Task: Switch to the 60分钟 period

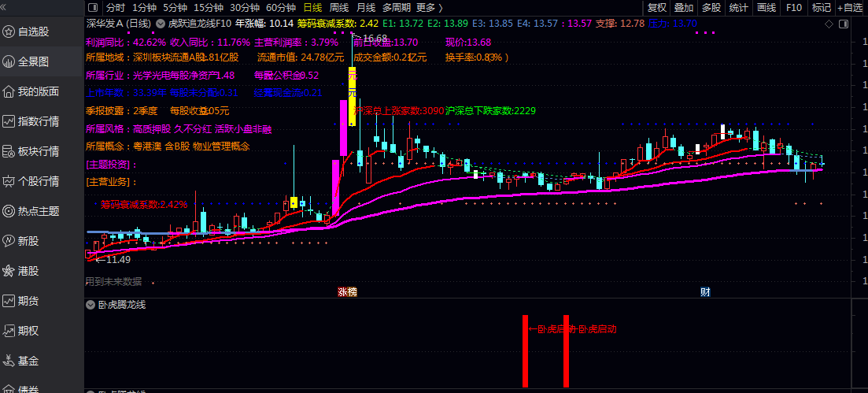Action: [281, 8]
